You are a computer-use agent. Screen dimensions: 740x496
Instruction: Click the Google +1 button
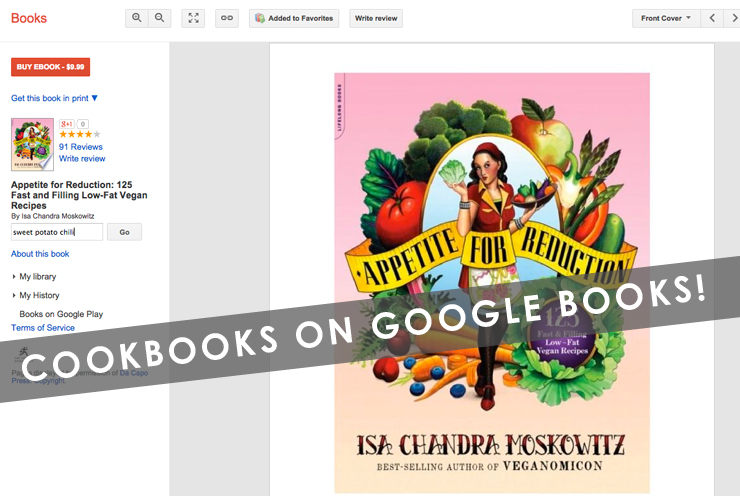pyautogui.click(x=67, y=124)
